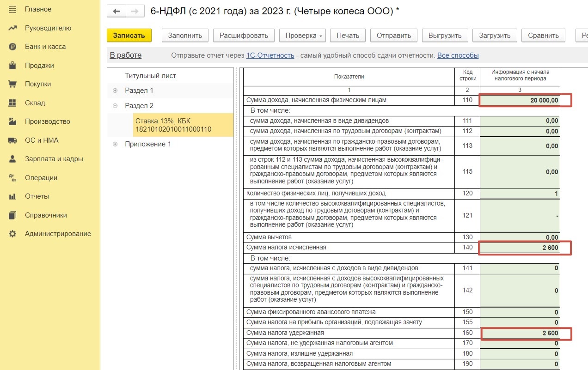Open the В работе status link

coord(126,55)
